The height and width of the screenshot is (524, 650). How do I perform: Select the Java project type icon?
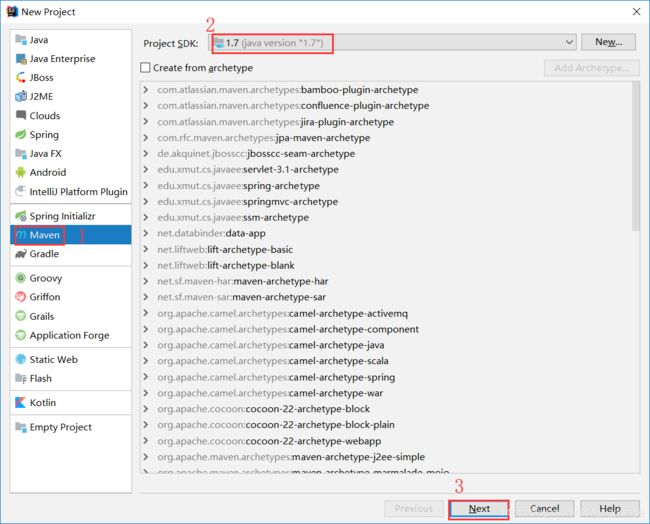point(21,40)
